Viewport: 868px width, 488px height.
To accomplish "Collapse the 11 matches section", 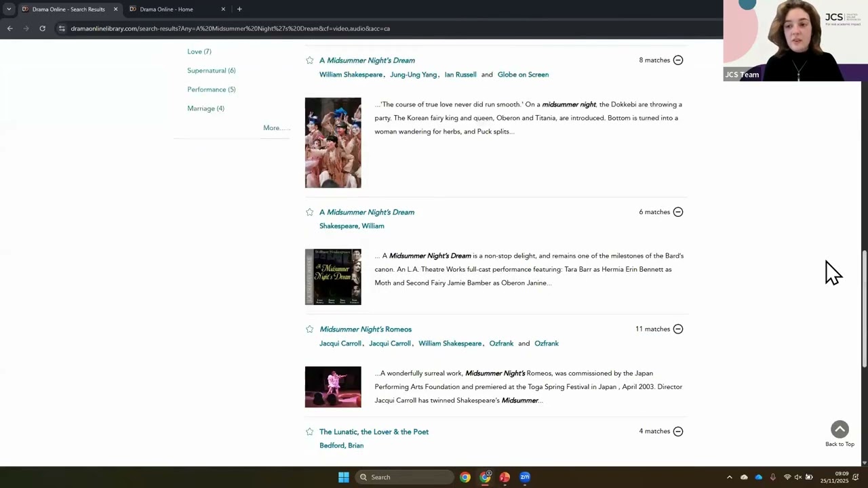I will point(678,329).
